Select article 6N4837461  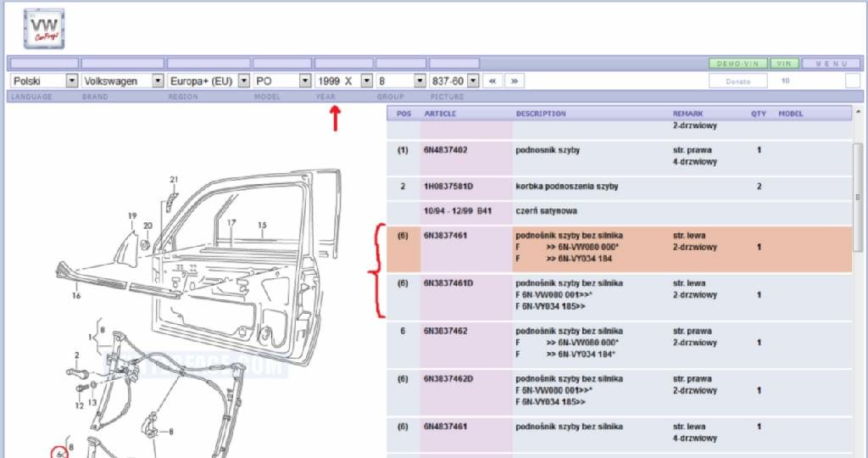coord(446,427)
